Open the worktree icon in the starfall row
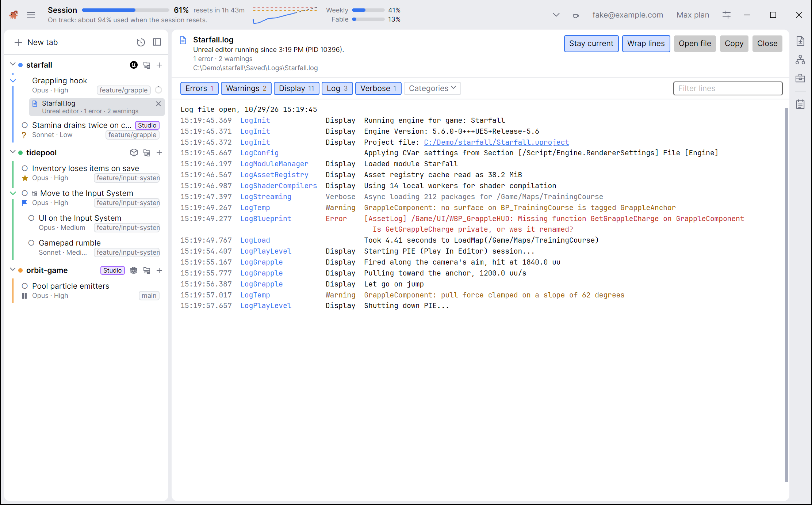This screenshot has height=505, width=812. 147,65
